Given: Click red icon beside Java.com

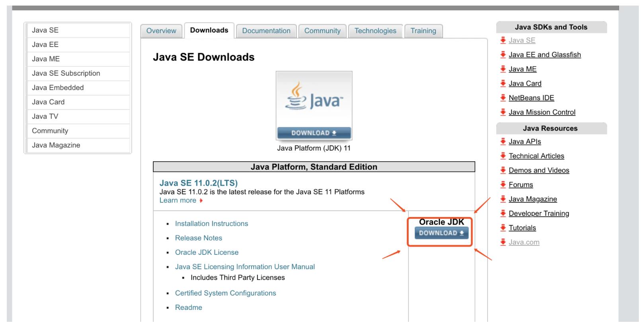Looking at the screenshot, I should [x=503, y=242].
